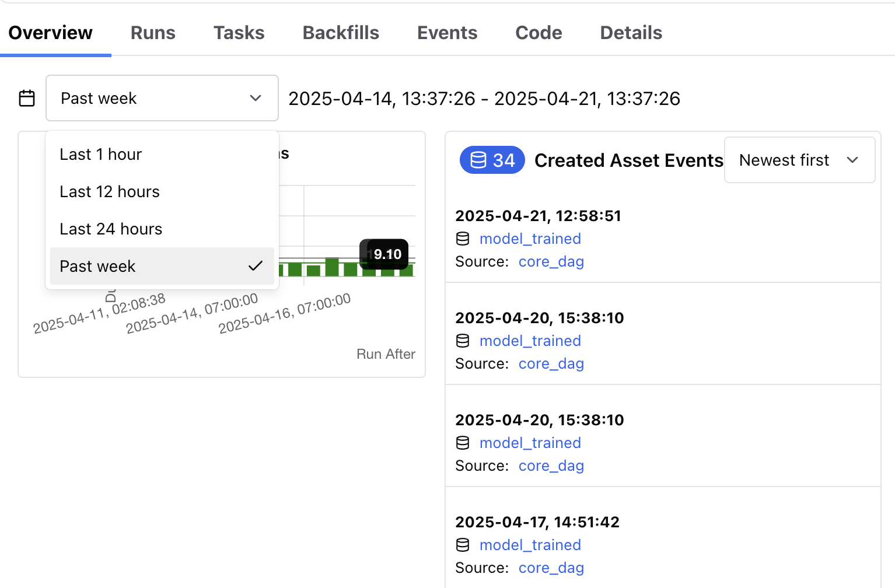This screenshot has height=588, width=895.
Task: Select the Last 1 hour option
Action: click(162, 154)
